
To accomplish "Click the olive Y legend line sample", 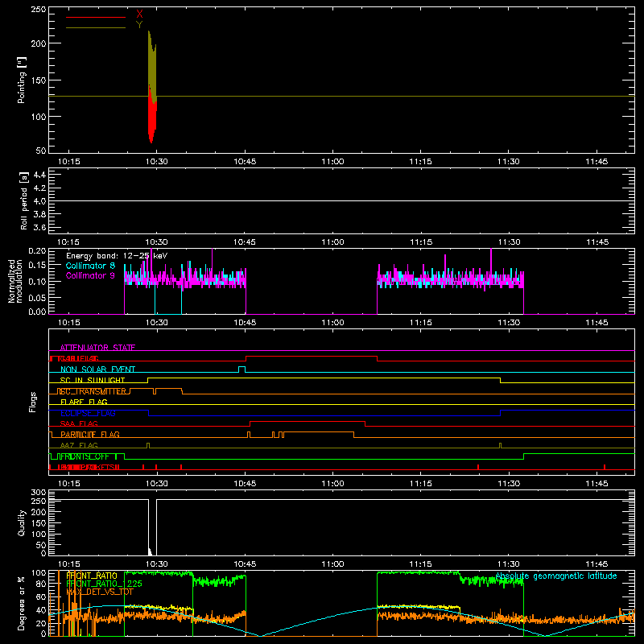I will pos(96,27).
